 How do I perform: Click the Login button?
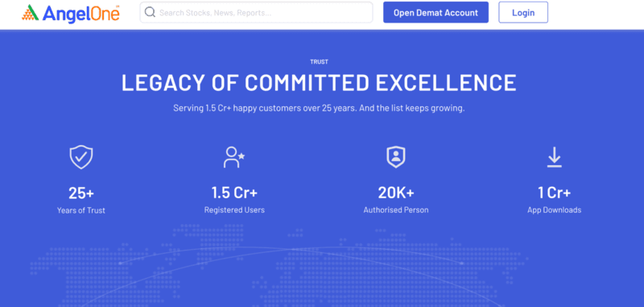point(523,12)
